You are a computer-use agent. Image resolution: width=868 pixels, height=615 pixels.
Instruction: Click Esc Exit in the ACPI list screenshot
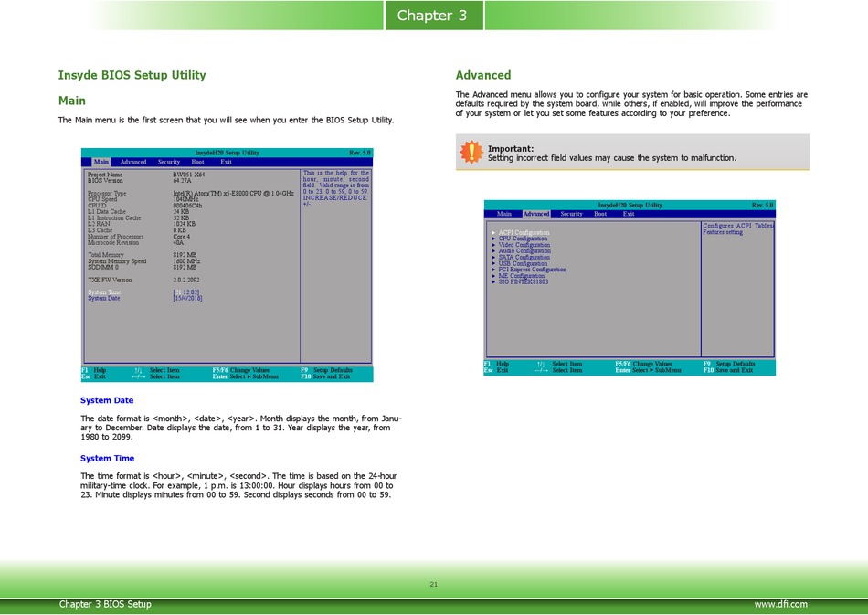coord(496,370)
